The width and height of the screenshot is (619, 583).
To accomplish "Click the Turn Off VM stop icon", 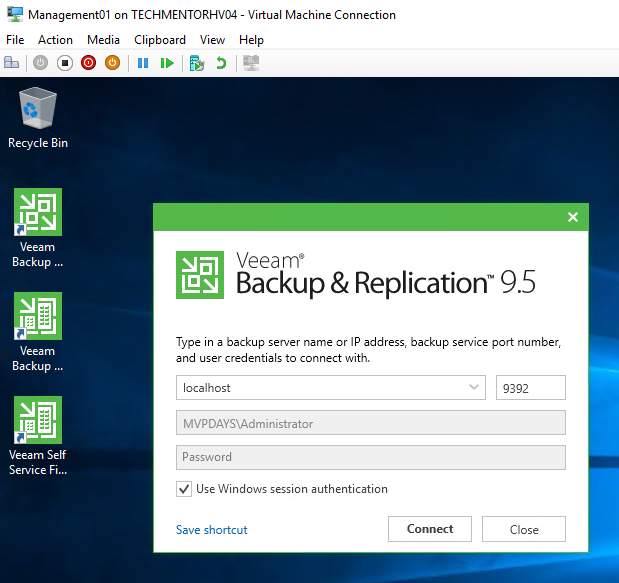I will pos(64,63).
